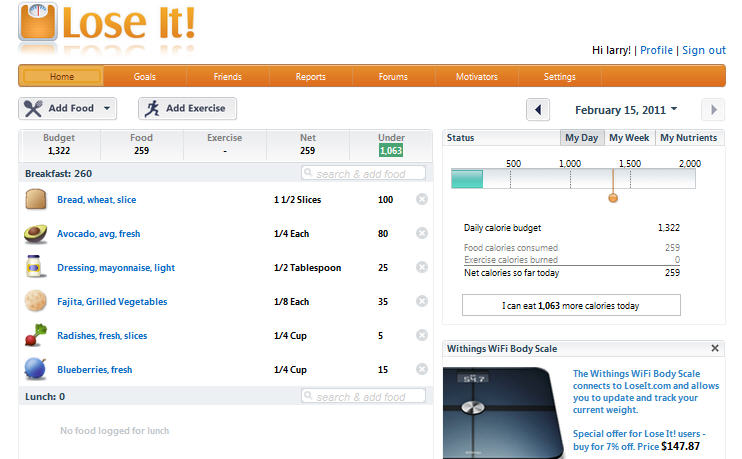
Task: Click the avocado food icon
Action: pos(35,233)
